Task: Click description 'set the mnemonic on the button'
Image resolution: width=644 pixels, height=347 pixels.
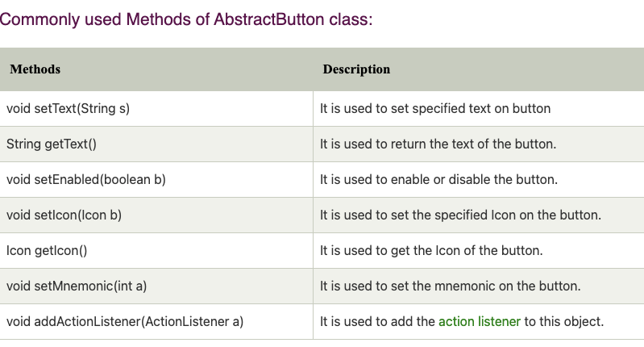Action: 451,286
